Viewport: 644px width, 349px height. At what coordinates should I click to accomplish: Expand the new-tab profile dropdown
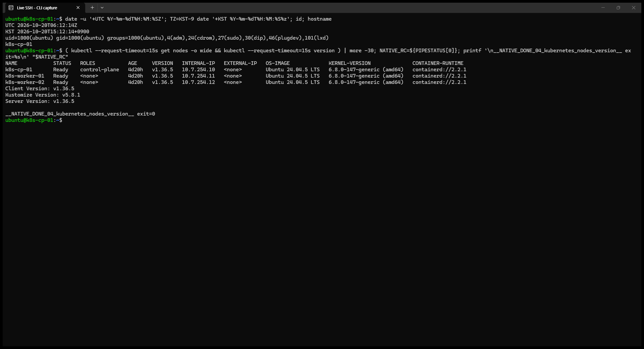102,8
